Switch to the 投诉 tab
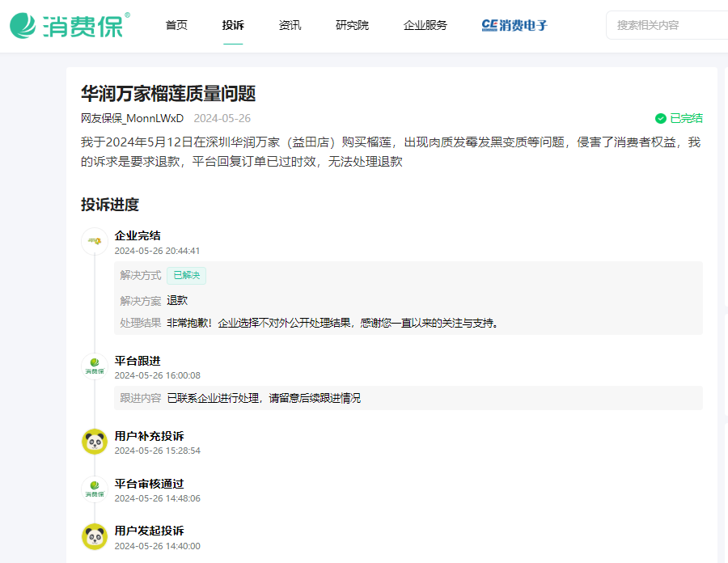The width and height of the screenshot is (728, 563). [x=233, y=25]
